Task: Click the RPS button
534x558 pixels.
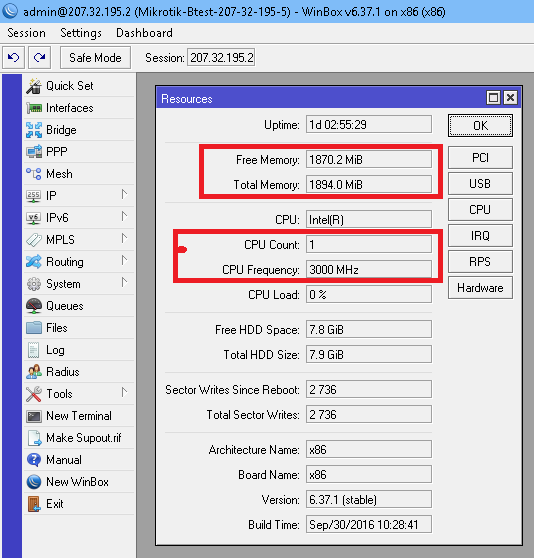Action: pyautogui.click(x=480, y=262)
